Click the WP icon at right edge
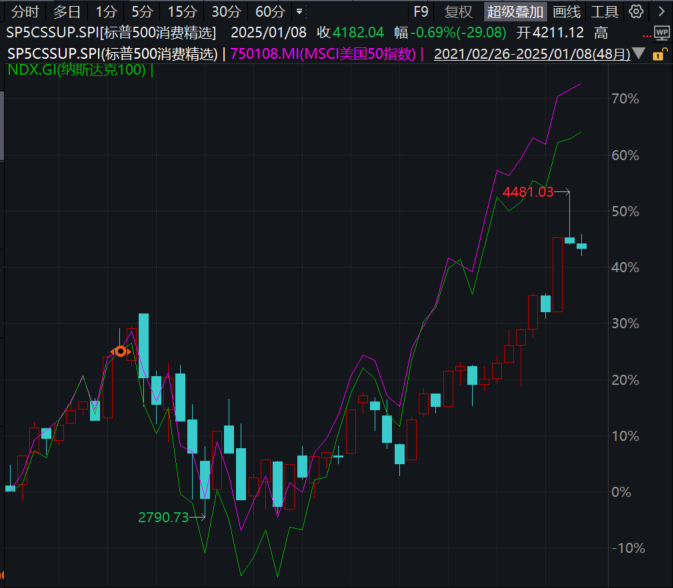 [661, 33]
